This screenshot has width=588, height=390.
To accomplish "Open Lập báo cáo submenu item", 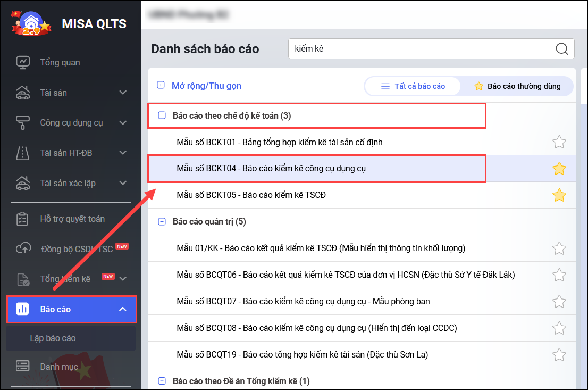I will [71, 338].
